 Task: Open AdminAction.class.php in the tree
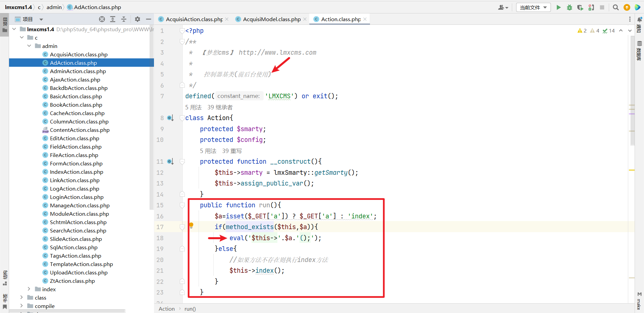tap(78, 71)
